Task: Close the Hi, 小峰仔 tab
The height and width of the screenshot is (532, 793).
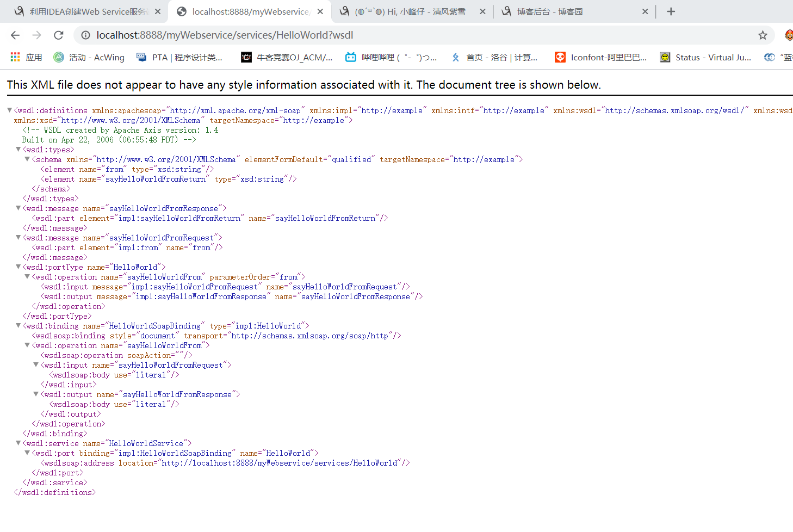Action: 482,11
